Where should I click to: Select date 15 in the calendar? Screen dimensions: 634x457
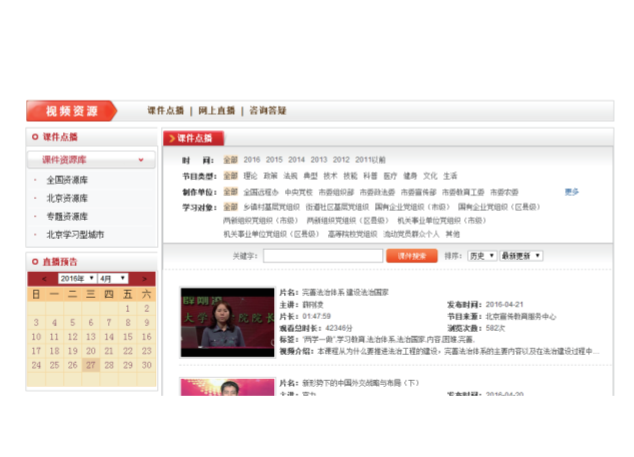tap(128, 337)
